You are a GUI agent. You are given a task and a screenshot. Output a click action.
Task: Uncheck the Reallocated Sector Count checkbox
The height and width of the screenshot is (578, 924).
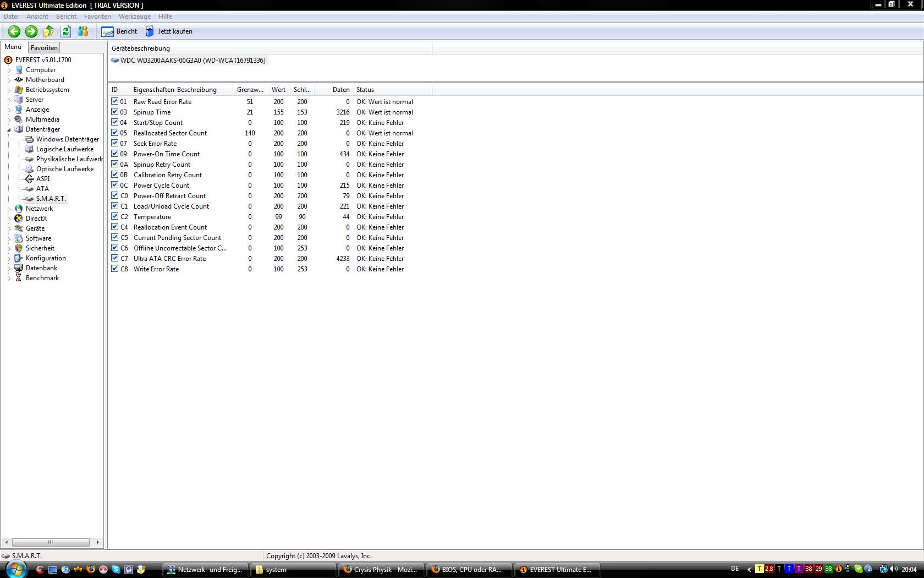click(114, 133)
